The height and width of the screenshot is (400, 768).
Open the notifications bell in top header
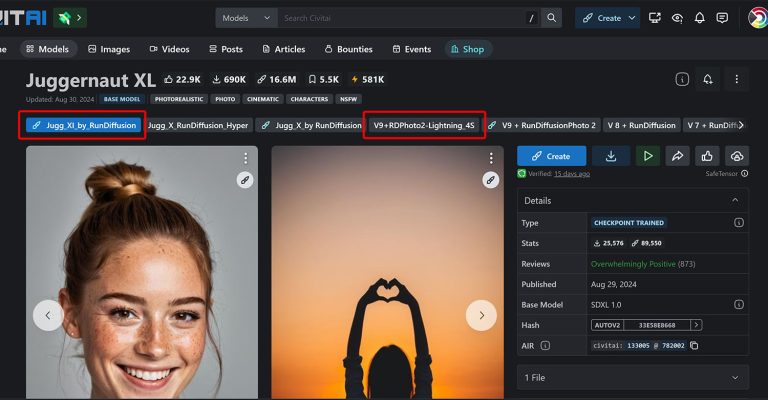coord(699,18)
